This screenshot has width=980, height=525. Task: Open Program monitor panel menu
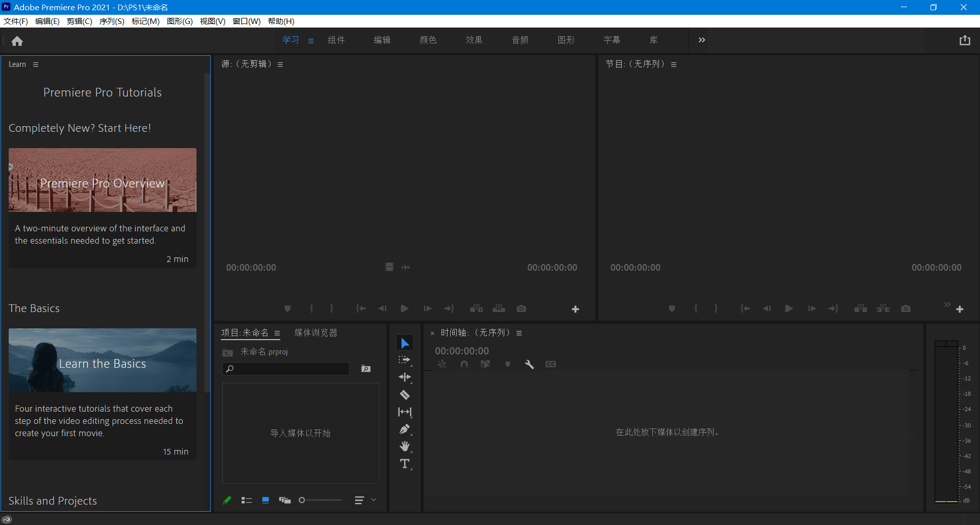(674, 64)
